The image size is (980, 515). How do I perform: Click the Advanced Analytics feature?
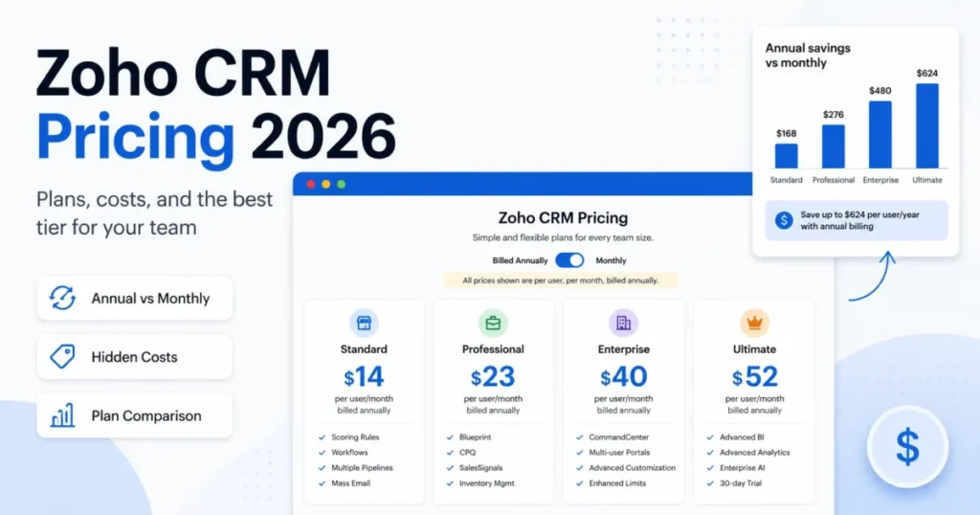tap(754, 452)
